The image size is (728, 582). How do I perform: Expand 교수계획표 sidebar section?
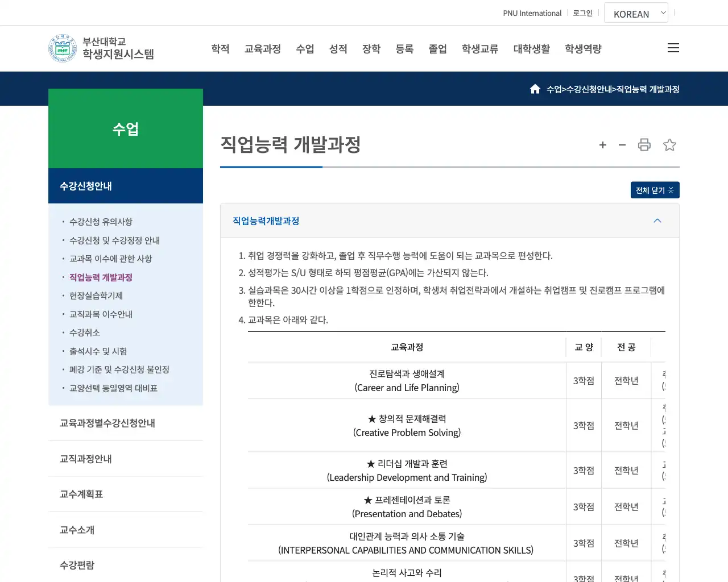pos(126,494)
